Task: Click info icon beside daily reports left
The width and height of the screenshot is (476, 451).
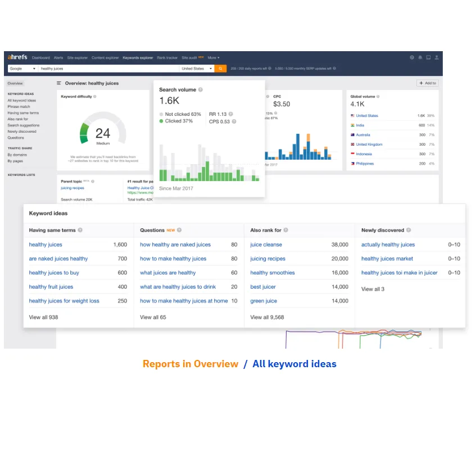Action: 270,69
